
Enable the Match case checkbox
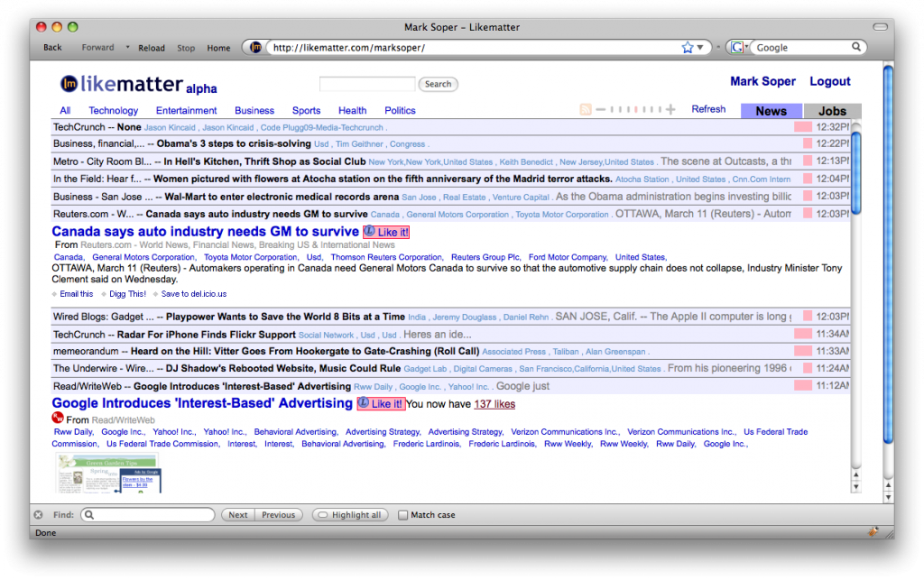pyautogui.click(x=402, y=514)
